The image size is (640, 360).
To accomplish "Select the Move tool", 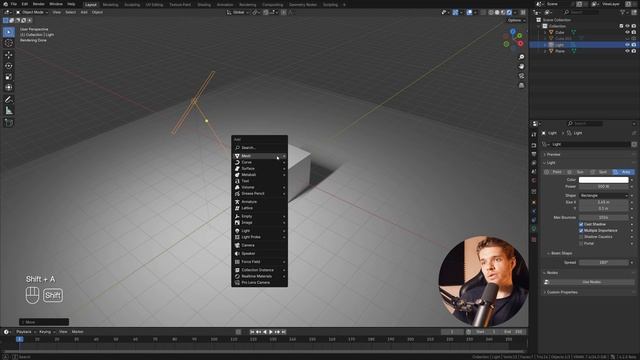I will pyautogui.click(x=9, y=55).
